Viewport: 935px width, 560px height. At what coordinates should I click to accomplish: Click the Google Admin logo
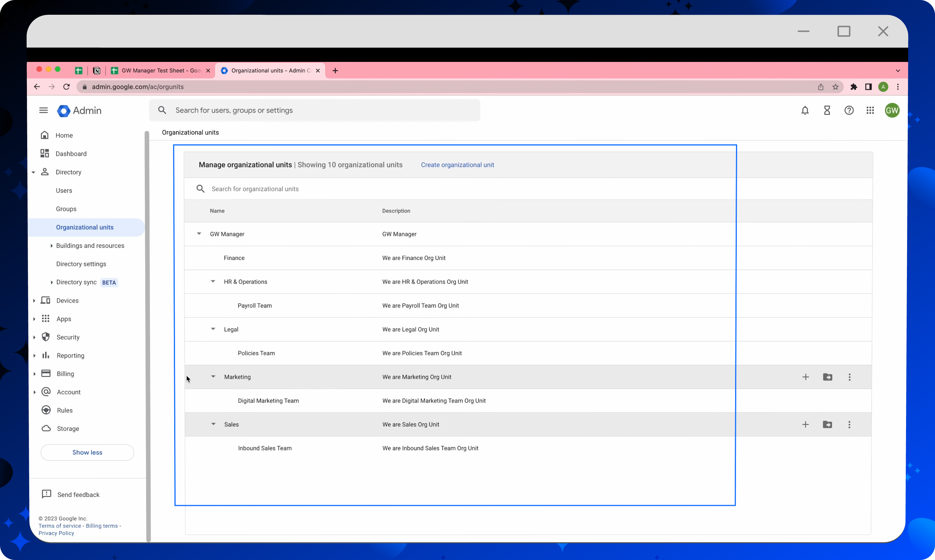coord(79,110)
